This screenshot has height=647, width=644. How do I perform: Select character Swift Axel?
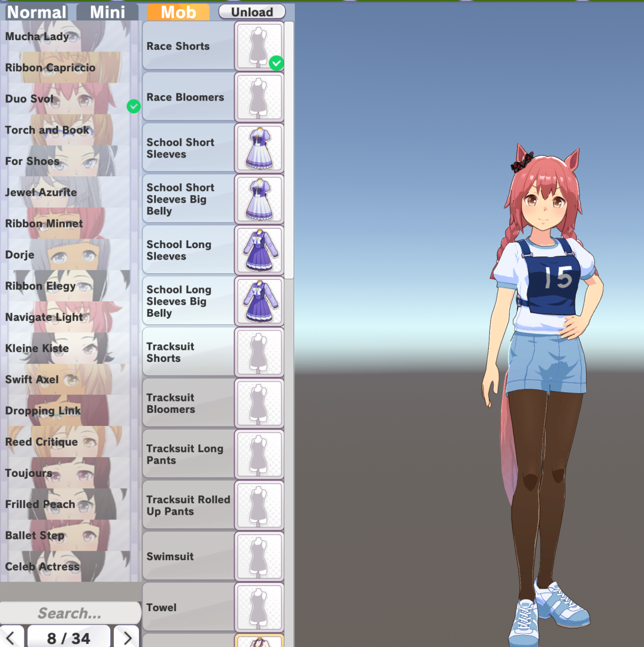(70, 379)
